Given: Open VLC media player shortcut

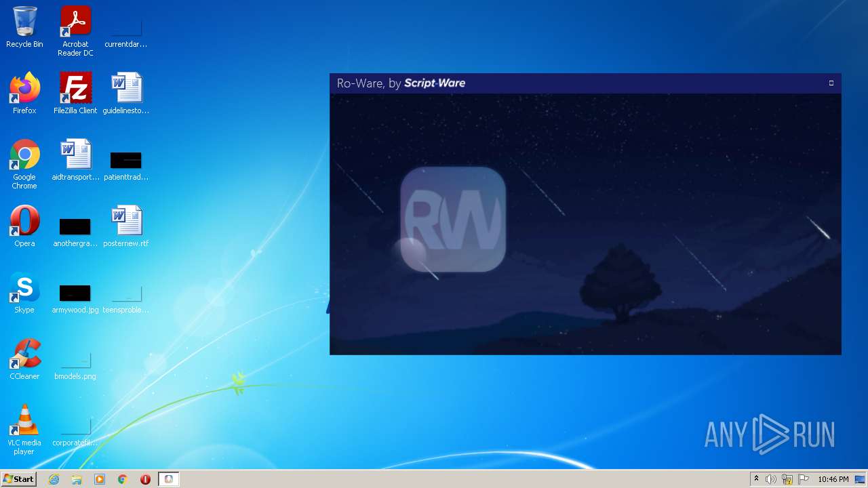Looking at the screenshot, I should [24, 429].
